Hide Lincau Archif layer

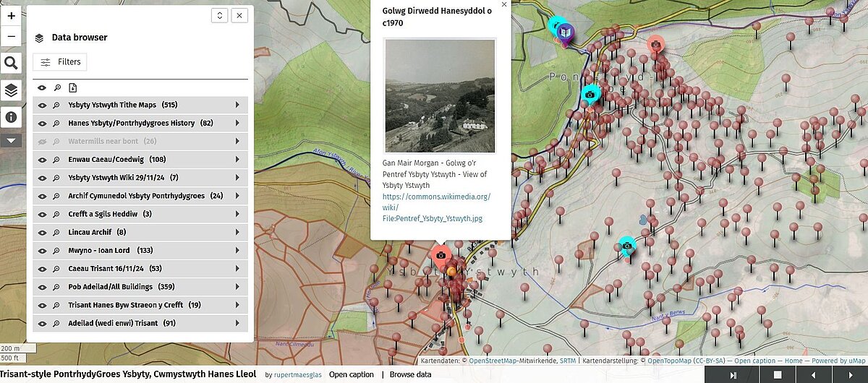(42, 232)
